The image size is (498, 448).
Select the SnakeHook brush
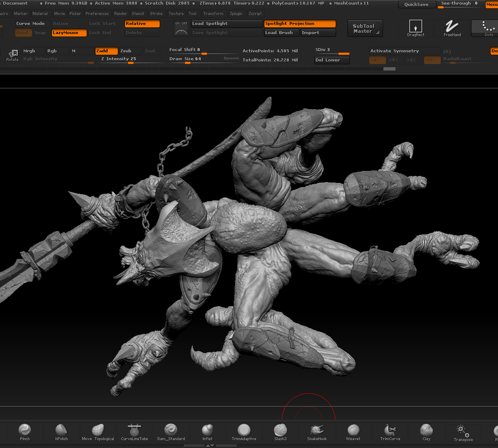(317, 432)
